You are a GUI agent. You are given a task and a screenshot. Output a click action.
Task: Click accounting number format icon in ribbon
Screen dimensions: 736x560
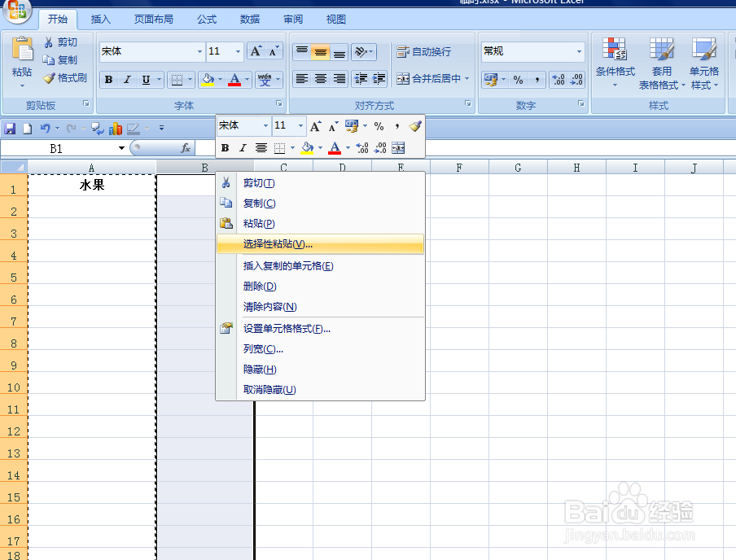point(491,80)
